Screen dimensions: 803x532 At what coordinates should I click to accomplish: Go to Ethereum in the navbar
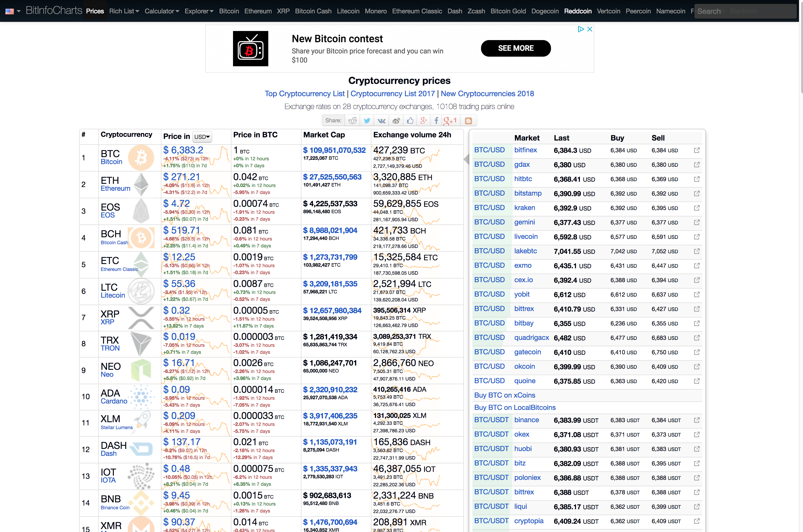pos(258,11)
